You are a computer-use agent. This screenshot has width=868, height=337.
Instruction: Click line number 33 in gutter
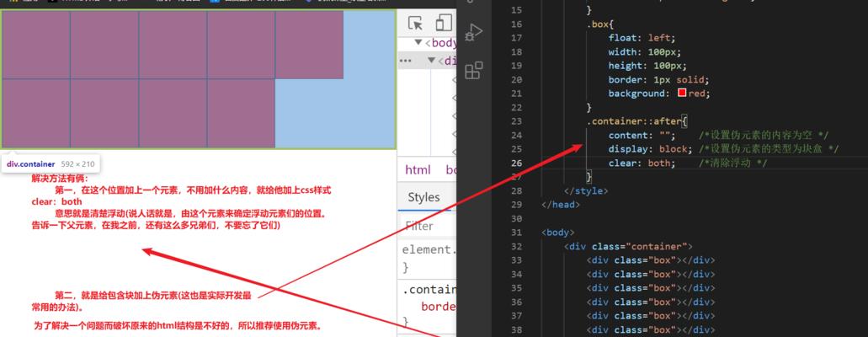tap(516, 260)
